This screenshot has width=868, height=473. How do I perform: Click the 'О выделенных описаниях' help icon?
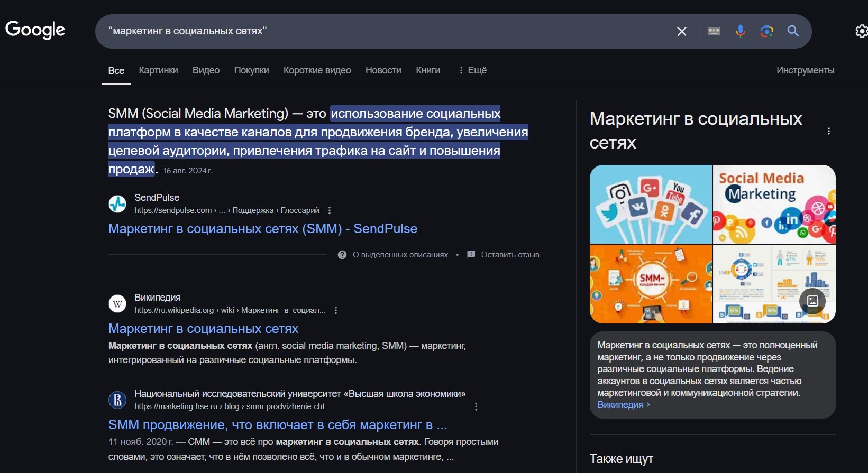click(x=342, y=255)
